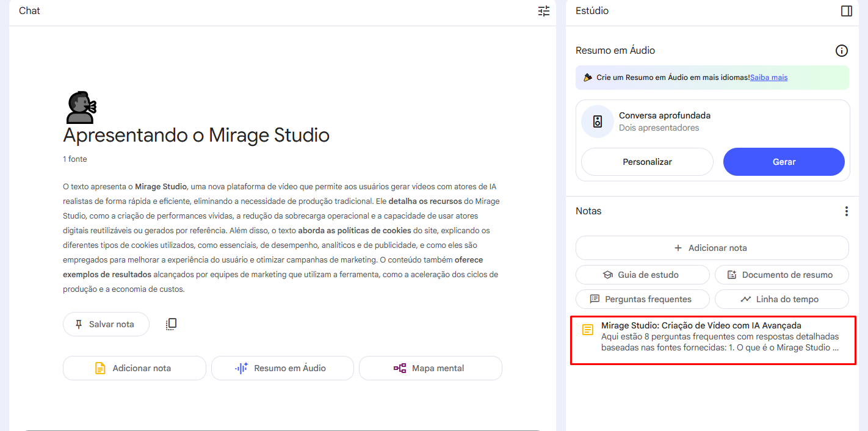Click the Notas heading

[x=588, y=211]
